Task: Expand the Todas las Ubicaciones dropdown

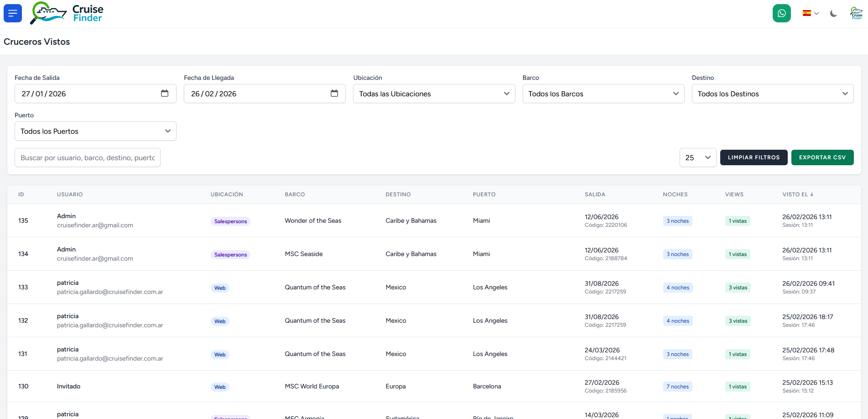Action: pos(434,94)
